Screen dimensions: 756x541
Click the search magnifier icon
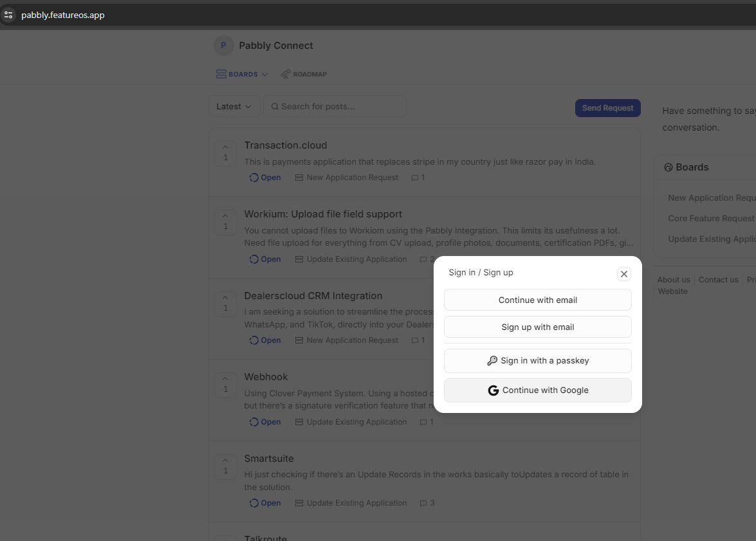(x=275, y=107)
